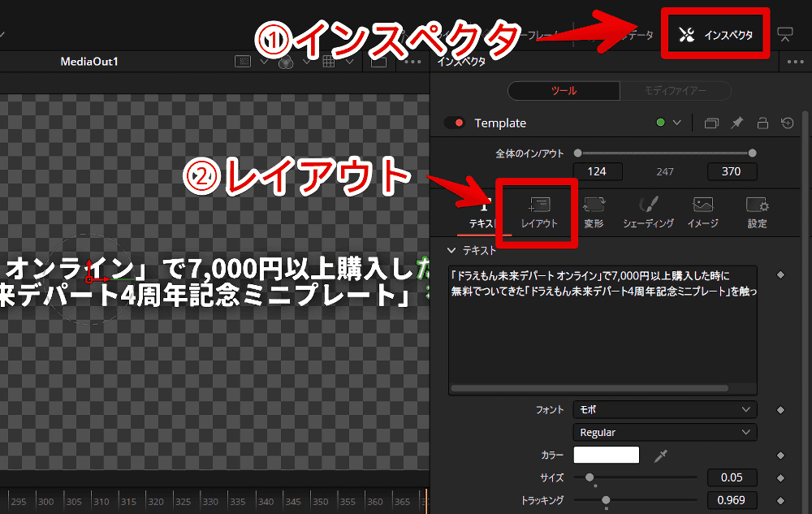Click the color channels icon in viewer
Screen dimensions: 812x514
click(285, 62)
